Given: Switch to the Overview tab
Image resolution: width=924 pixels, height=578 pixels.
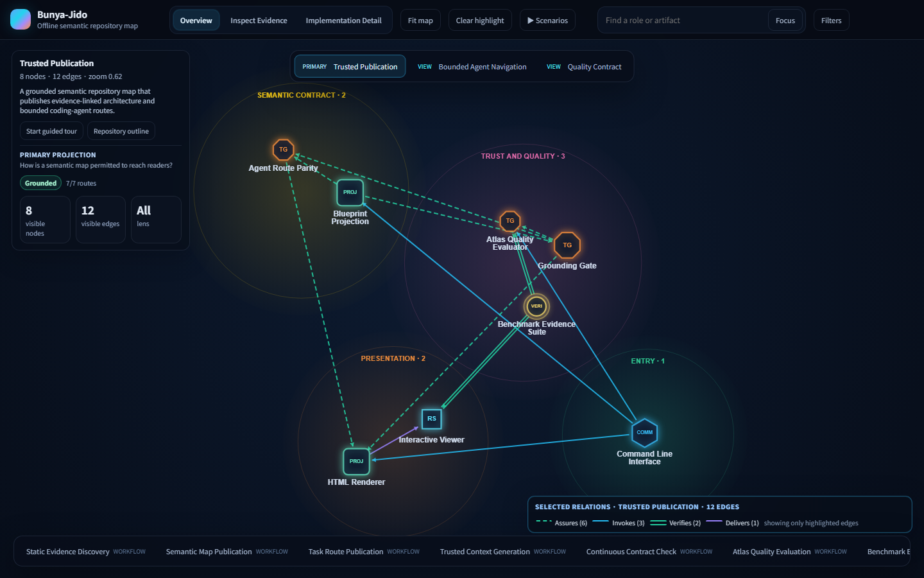Looking at the screenshot, I should [x=196, y=21].
